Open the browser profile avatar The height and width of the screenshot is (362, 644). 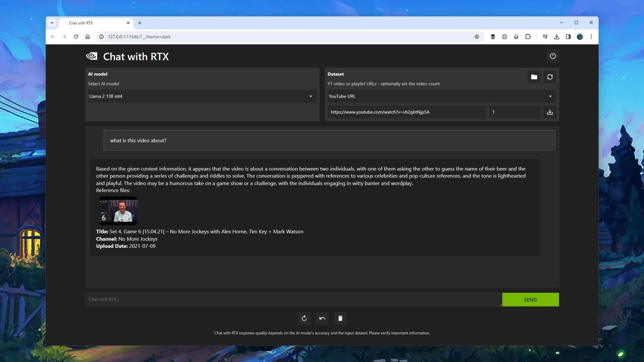pos(580,37)
